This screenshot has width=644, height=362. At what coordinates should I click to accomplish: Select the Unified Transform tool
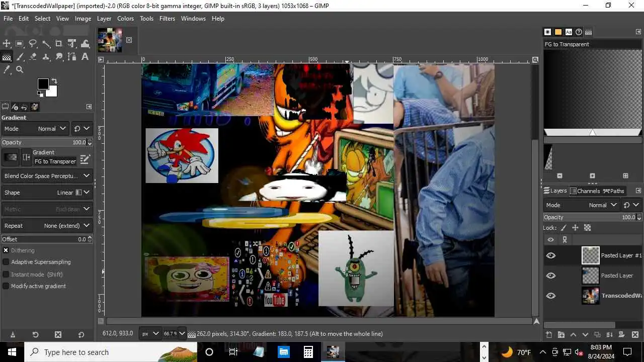72,44
